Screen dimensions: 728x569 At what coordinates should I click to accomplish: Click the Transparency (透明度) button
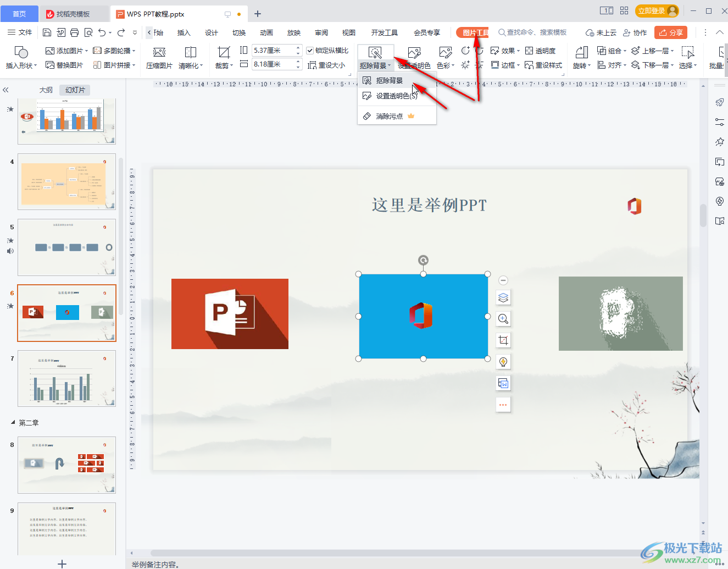click(x=540, y=51)
